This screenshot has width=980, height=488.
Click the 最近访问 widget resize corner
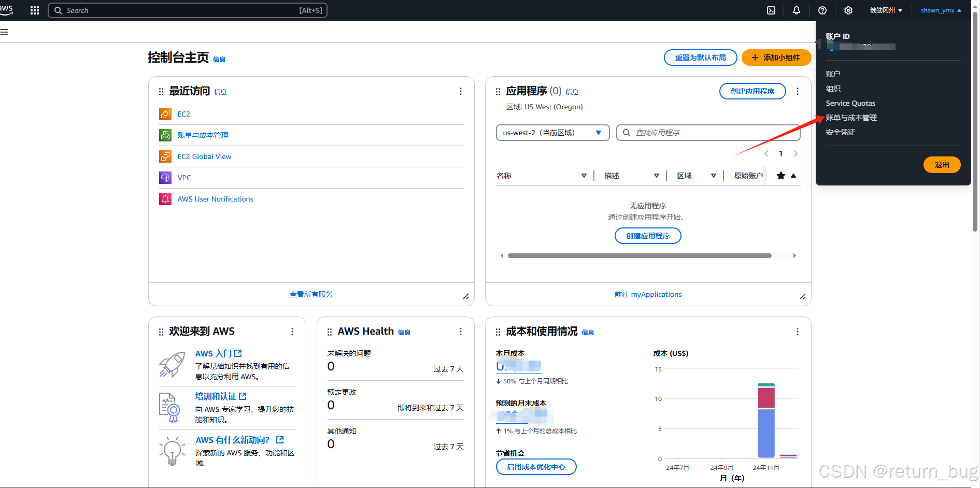[x=466, y=296]
